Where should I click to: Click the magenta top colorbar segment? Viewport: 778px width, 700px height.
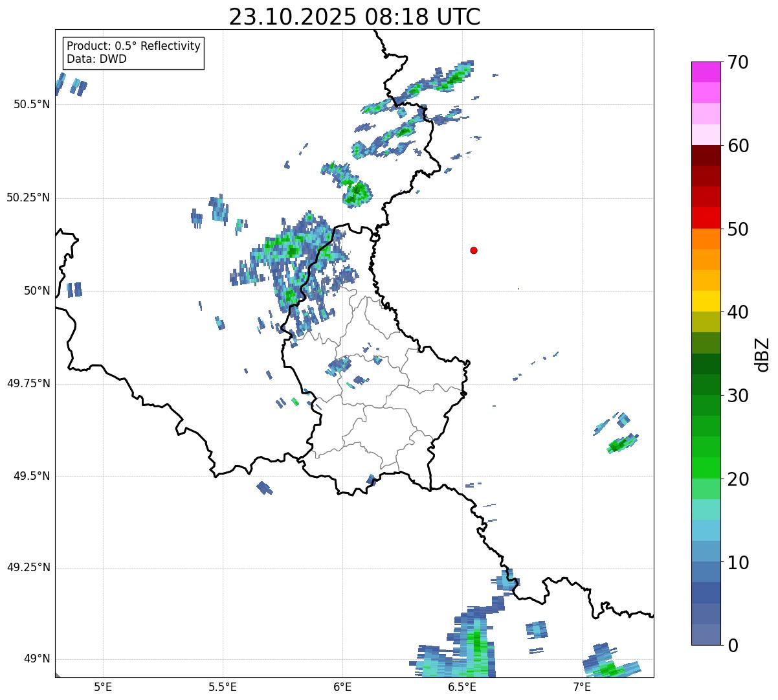(x=706, y=72)
